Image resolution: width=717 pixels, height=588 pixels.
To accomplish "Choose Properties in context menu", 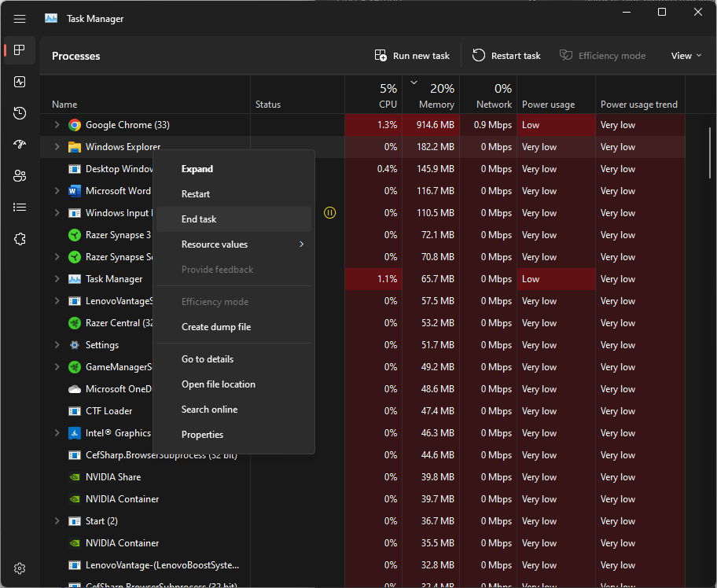I will (233, 435).
